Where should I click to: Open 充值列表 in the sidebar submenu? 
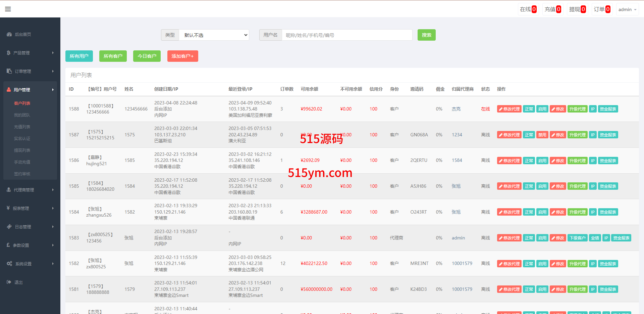(x=22, y=127)
